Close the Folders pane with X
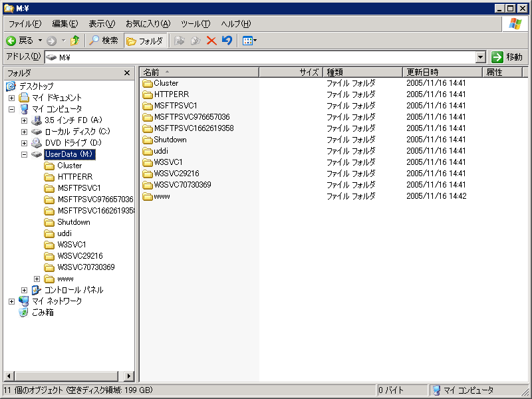 coord(127,72)
